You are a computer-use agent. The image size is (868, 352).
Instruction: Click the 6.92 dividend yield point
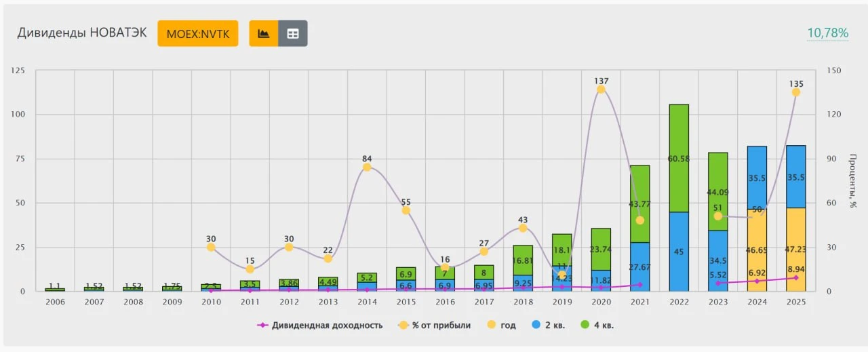[757, 281]
